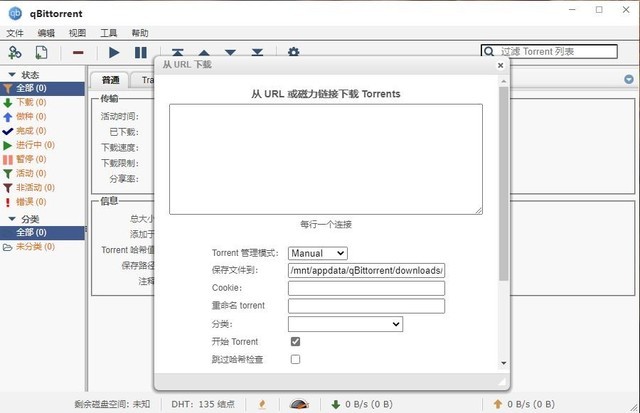640x413 pixels.
Task: Select 全部 (0) under 分类
Action: (42, 232)
